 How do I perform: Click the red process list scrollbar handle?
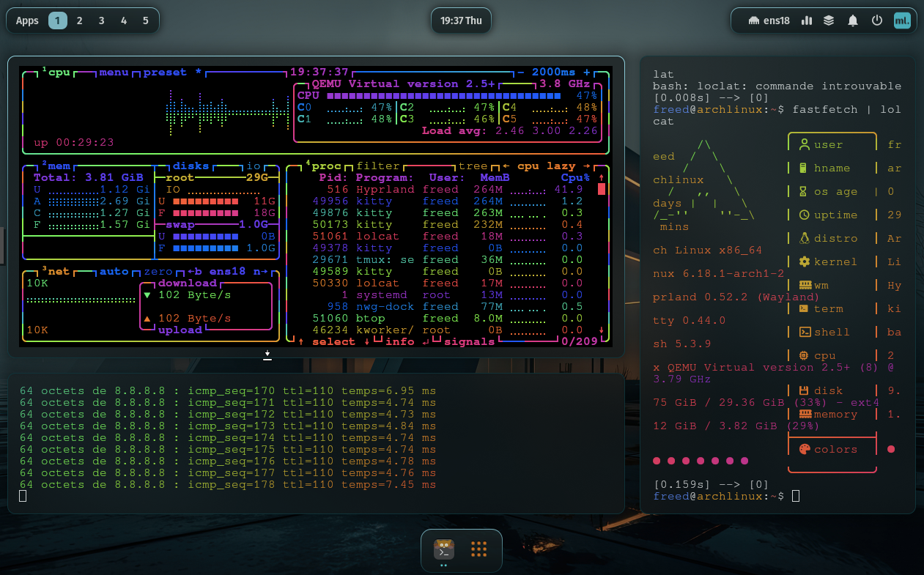(602, 189)
